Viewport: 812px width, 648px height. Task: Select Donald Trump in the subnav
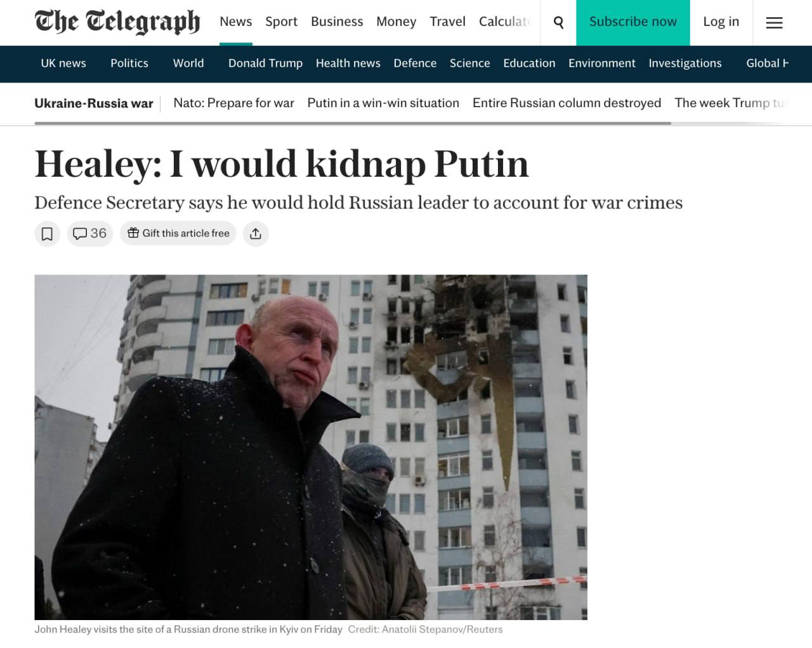coord(265,63)
